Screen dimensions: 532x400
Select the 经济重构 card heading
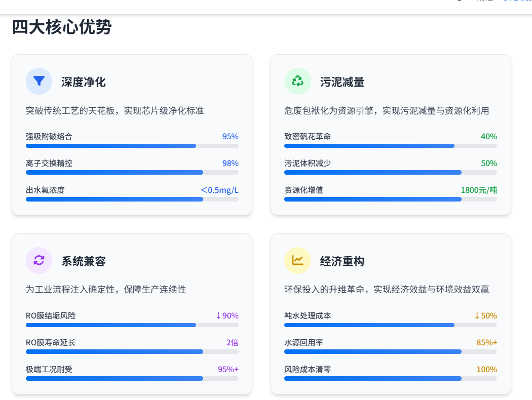(342, 261)
